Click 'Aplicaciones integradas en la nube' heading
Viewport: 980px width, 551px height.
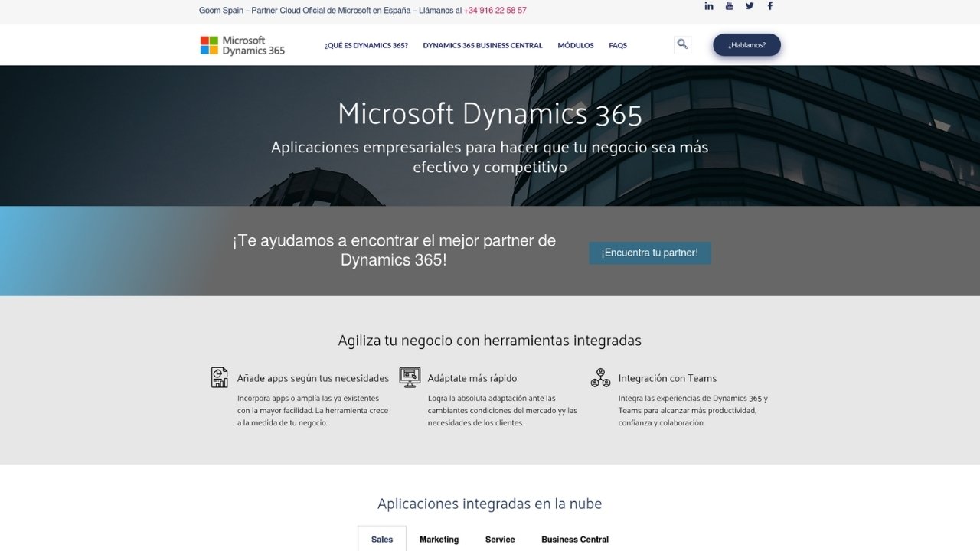(x=490, y=504)
